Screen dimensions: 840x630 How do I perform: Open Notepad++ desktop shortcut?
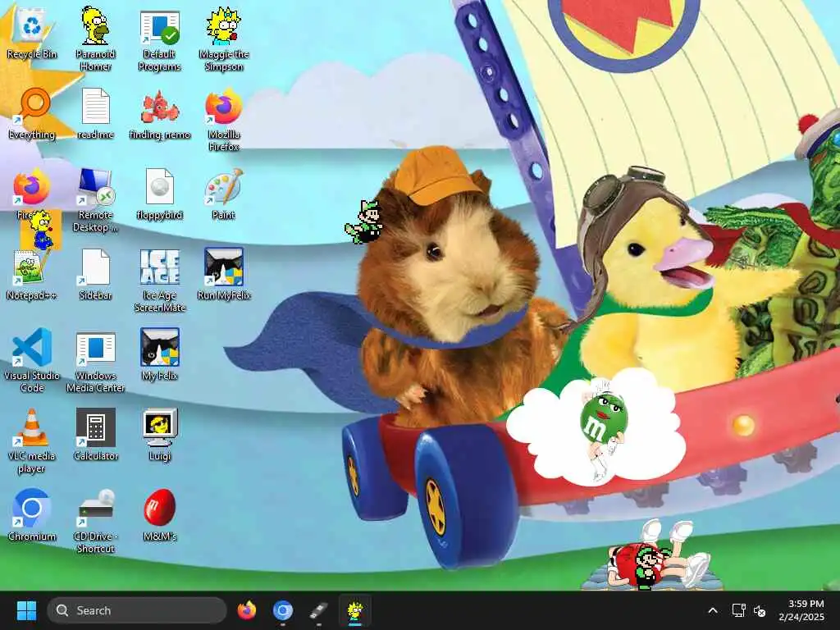point(32,275)
